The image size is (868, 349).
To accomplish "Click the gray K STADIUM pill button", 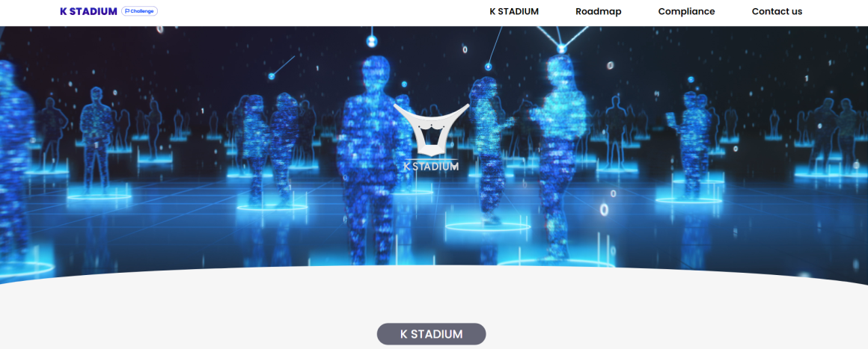I will point(431,334).
